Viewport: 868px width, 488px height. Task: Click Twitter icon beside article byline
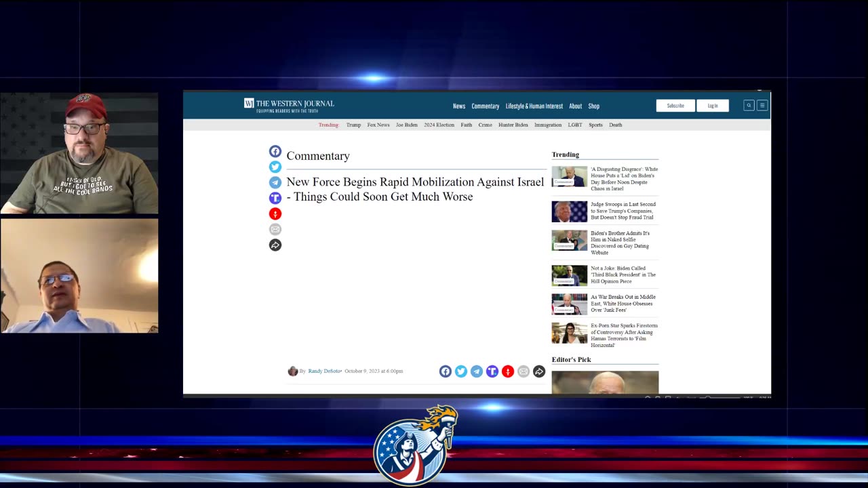[x=460, y=371]
